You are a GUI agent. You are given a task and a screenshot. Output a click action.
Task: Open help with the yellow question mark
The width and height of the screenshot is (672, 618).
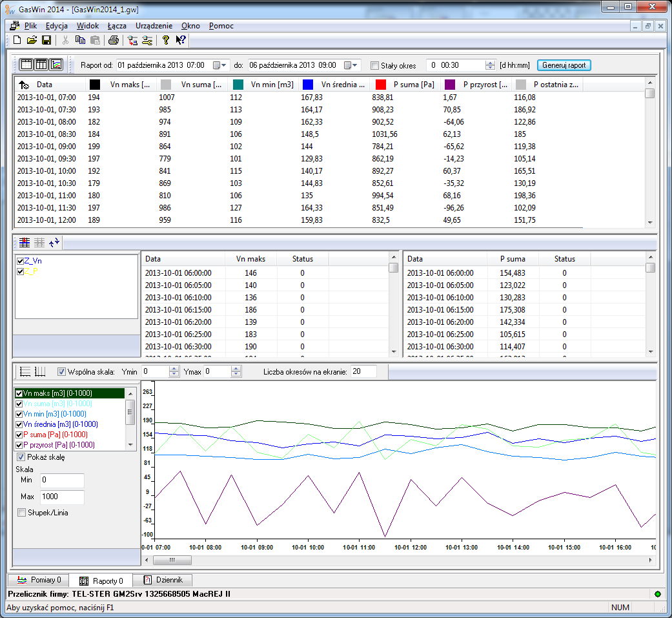166,40
